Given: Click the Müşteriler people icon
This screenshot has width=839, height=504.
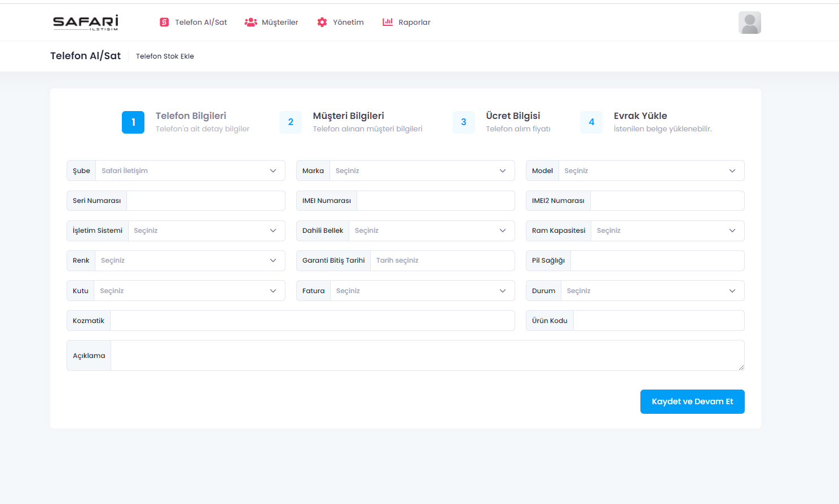Looking at the screenshot, I should tap(251, 22).
